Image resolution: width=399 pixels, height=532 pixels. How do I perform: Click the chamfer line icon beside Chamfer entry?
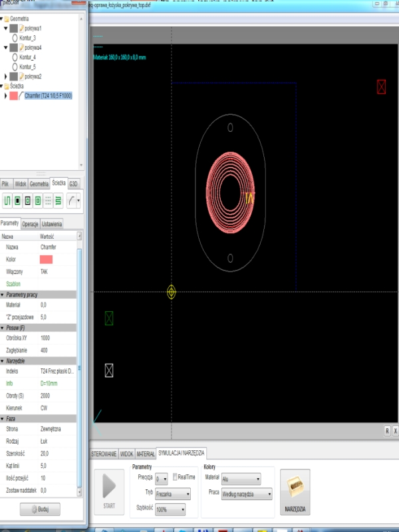point(21,96)
